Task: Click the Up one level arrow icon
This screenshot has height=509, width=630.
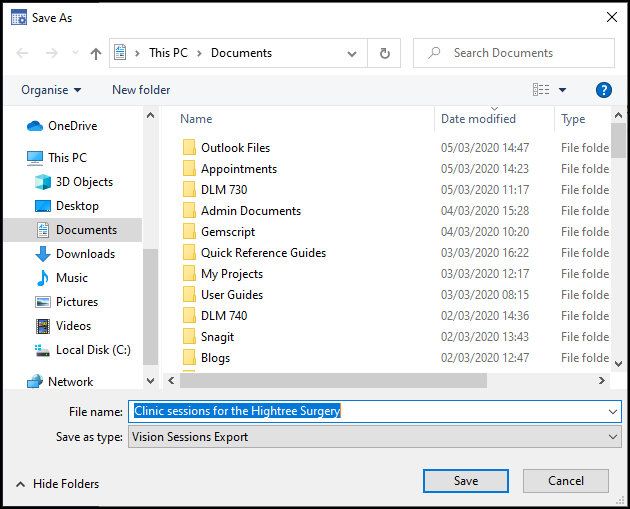Action: point(96,54)
